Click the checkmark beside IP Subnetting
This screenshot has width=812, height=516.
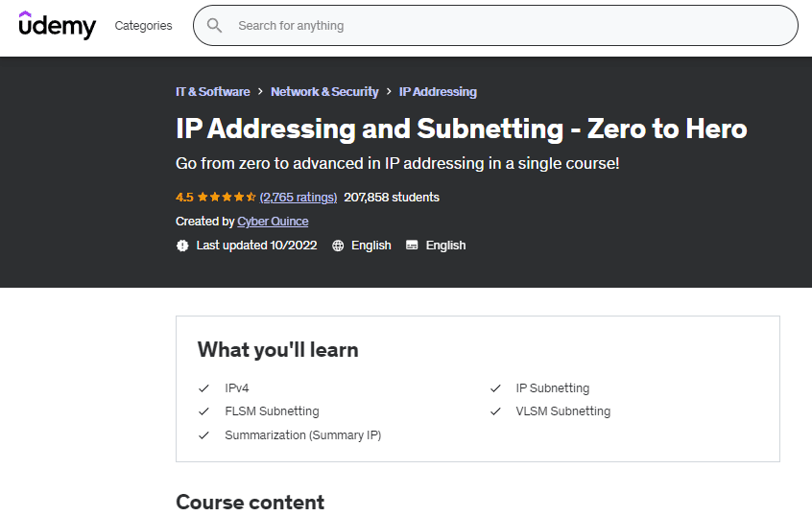[495, 388]
